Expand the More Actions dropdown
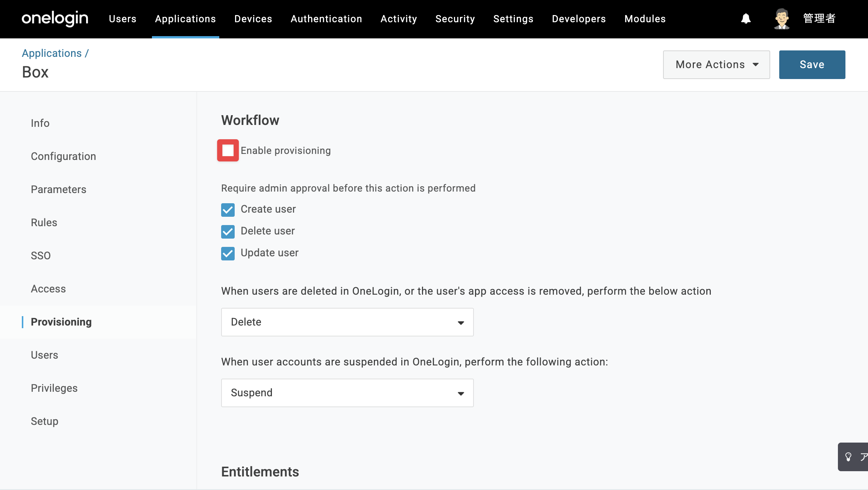This screenshot has width=868, height=490. (x=716, y=65)
